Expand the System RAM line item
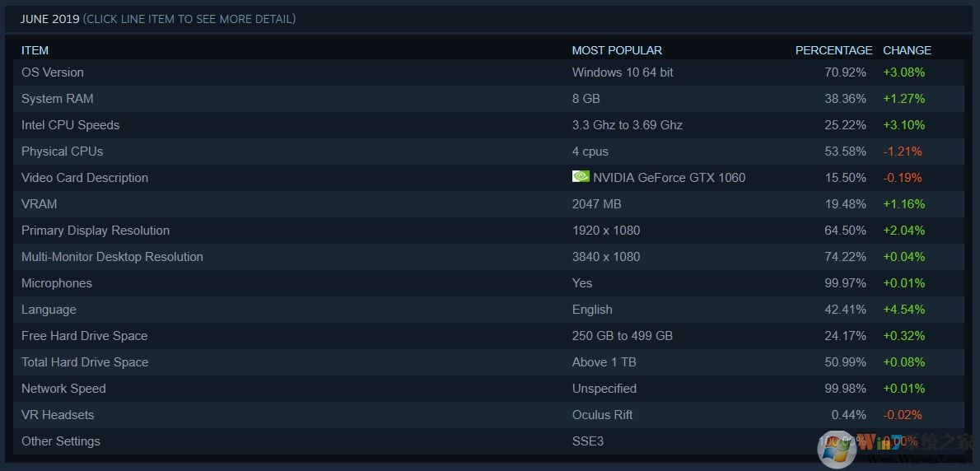This screenshot has height=471, width=980. tap(58, 99)
